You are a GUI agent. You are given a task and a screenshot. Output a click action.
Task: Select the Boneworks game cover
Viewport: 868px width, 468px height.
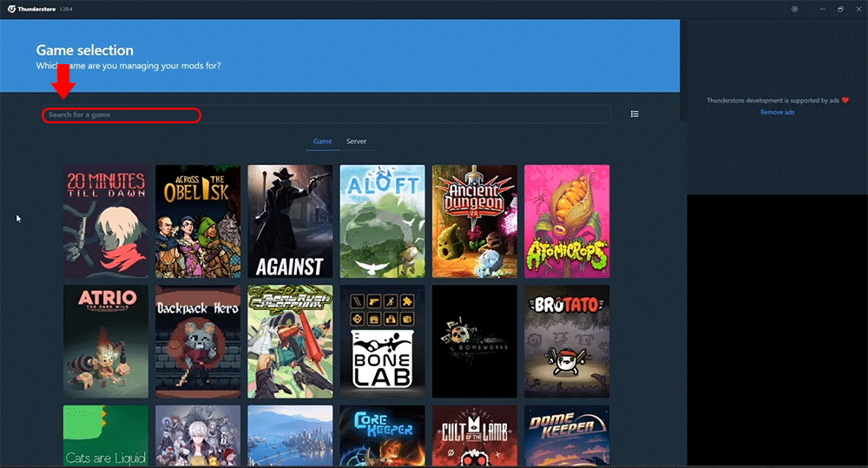pos(475,340)
